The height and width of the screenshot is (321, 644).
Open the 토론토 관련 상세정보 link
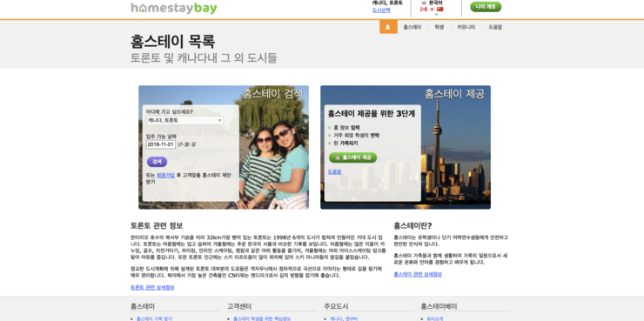tap(152, 287)
